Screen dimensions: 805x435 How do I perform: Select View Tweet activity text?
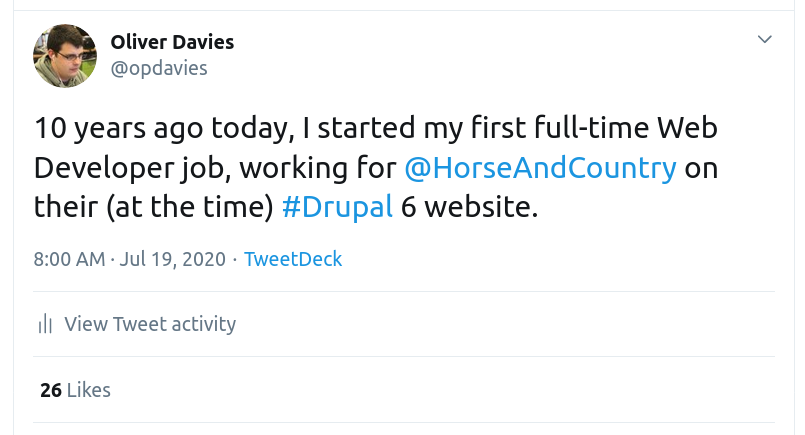point(150,324)
